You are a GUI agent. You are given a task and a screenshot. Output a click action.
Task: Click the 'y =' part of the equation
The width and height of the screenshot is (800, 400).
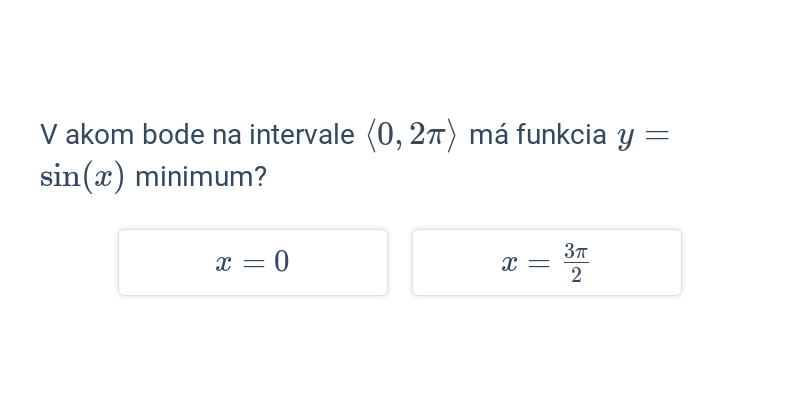643,136
